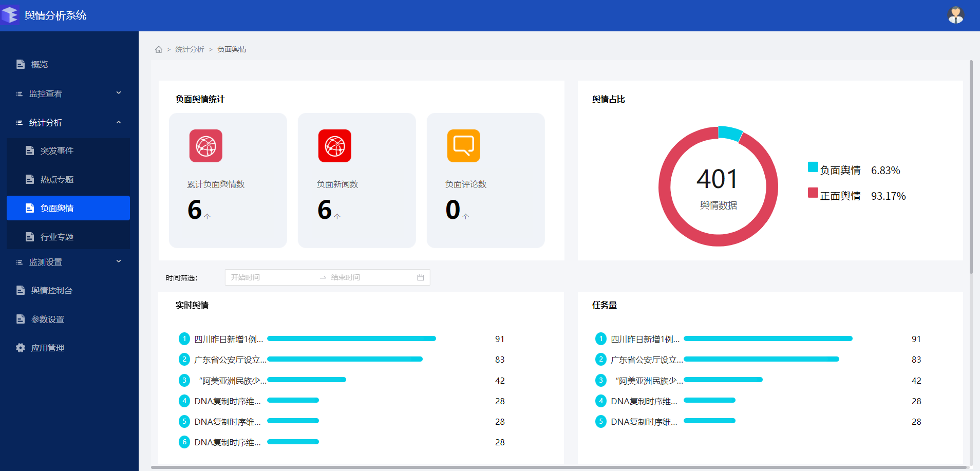Viewport: 980px width, 471px height.
Task: Click the home icon in breadcrumb
Action: (x=159, y=49)
